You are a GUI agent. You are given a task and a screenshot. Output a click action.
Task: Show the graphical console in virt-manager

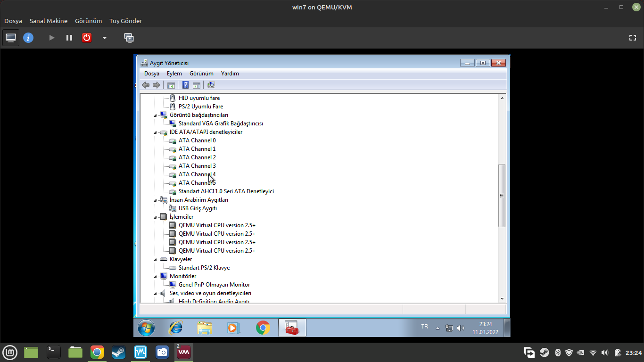[x=11, y=38]
